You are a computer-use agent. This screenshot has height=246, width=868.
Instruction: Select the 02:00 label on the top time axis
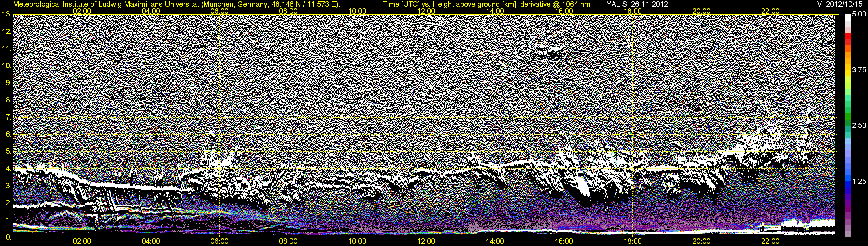[x=82, y=11]
